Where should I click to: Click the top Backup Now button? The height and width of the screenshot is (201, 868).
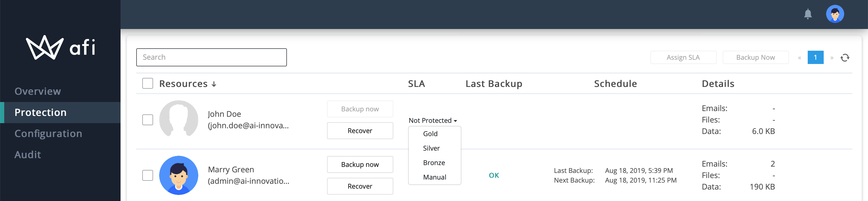coord(756,57)
